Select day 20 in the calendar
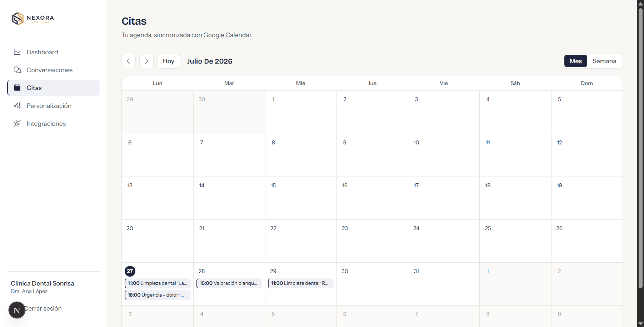This screenshot has width=644, height=327. 130,228
